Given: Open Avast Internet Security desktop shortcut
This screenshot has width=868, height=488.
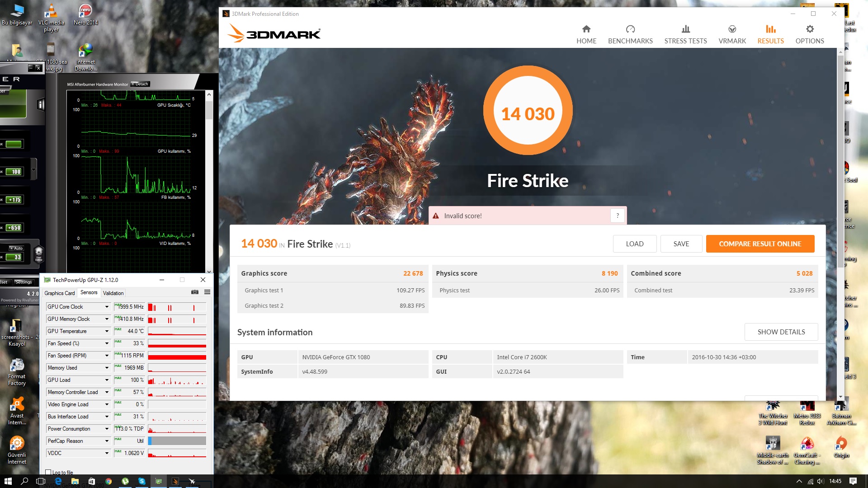Looking at the screenshot, I should 17,412.
